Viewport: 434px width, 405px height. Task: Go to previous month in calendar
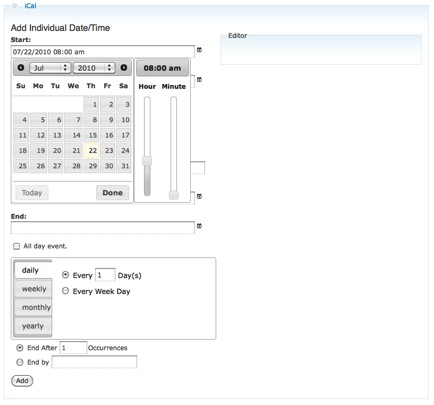click(x=21, y=68)
